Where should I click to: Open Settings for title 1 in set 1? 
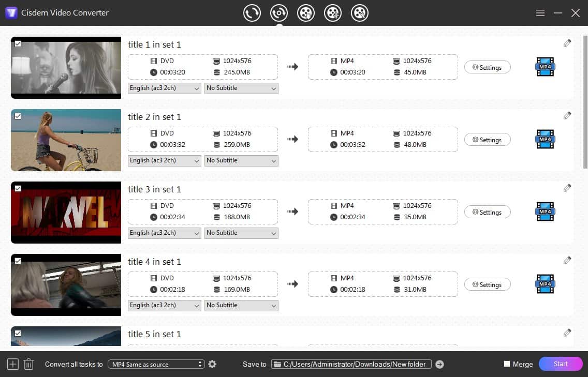click(x=487, y=67)
